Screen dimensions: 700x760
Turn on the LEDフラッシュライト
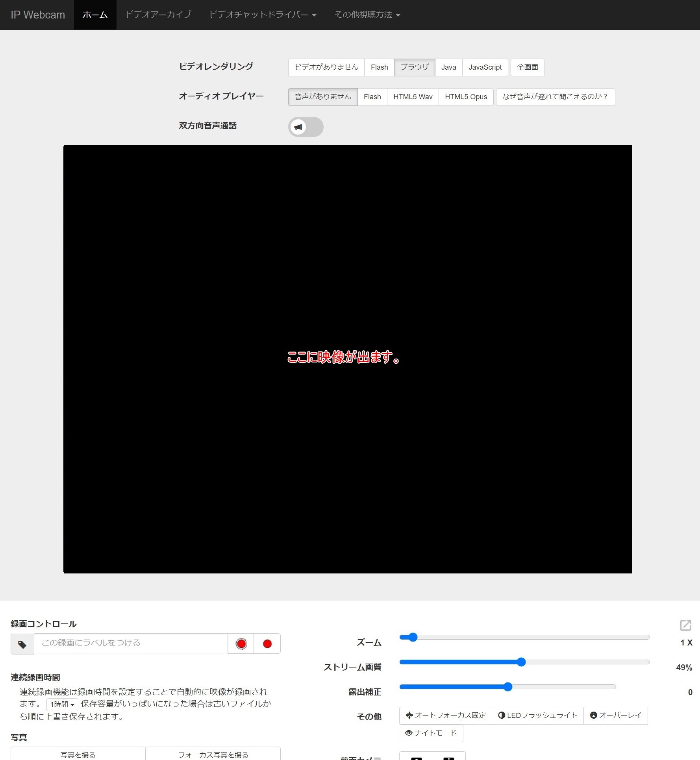coord(538,715)
